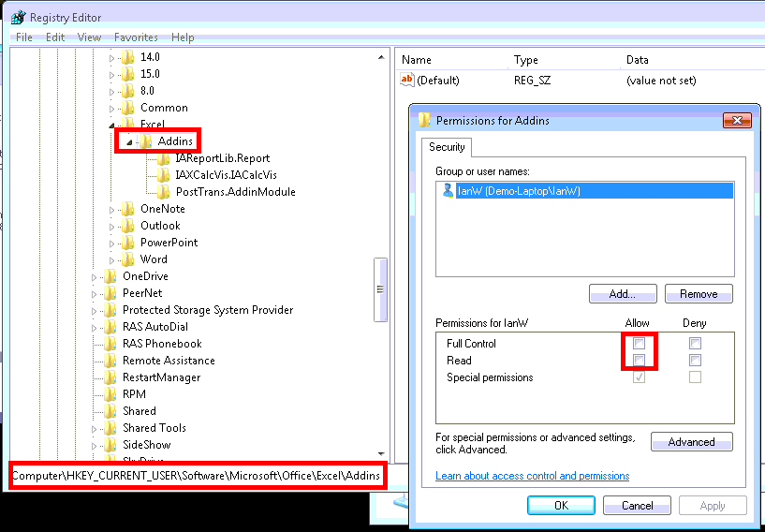Click the Name column header
This screenshot has height=532, width=765.
(x=416, y=60)
